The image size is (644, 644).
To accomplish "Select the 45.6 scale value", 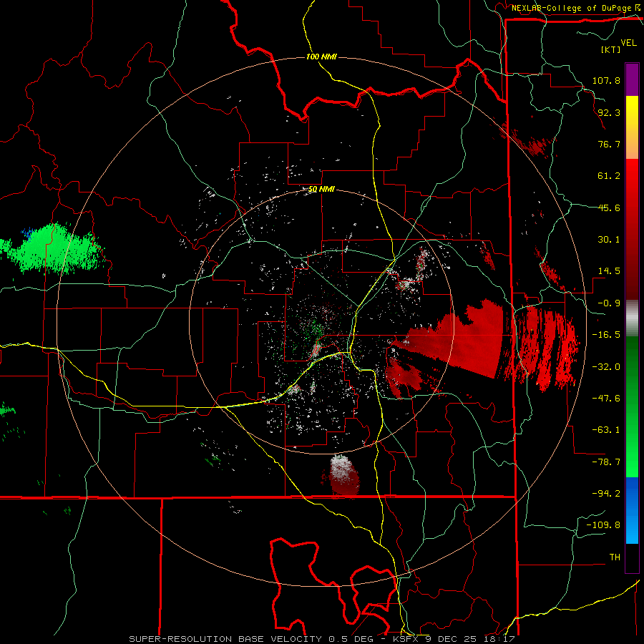I will click(609, 208).
